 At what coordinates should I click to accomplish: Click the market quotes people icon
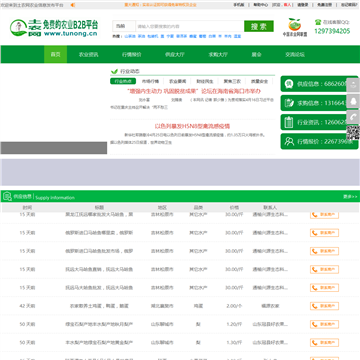(x=289, y=141)
